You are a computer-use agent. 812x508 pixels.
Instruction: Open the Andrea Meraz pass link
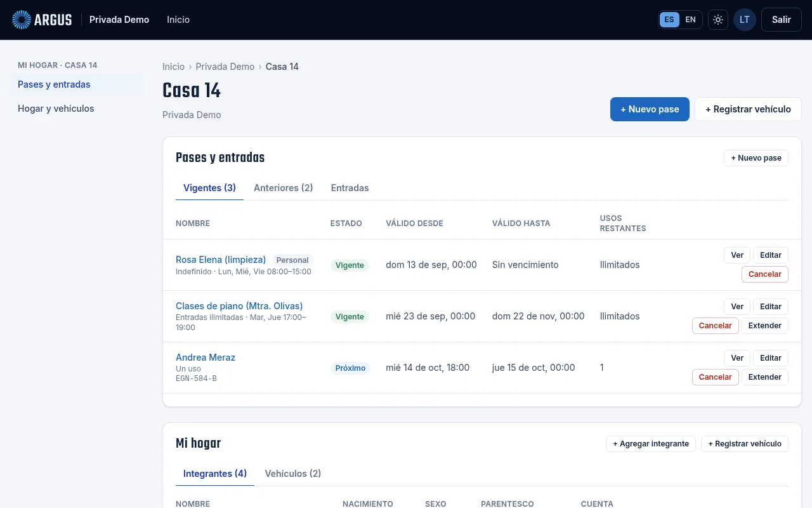(x=206, y=358)
